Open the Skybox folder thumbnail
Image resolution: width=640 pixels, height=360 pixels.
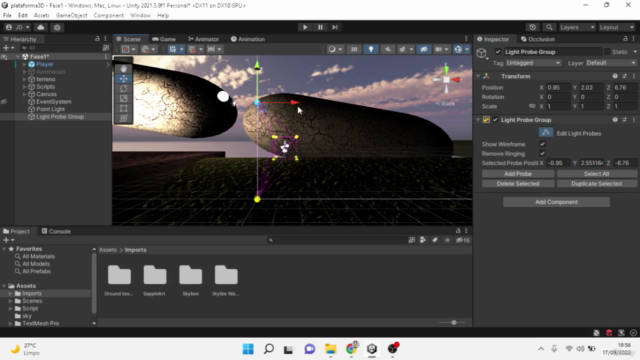point(191,275)
